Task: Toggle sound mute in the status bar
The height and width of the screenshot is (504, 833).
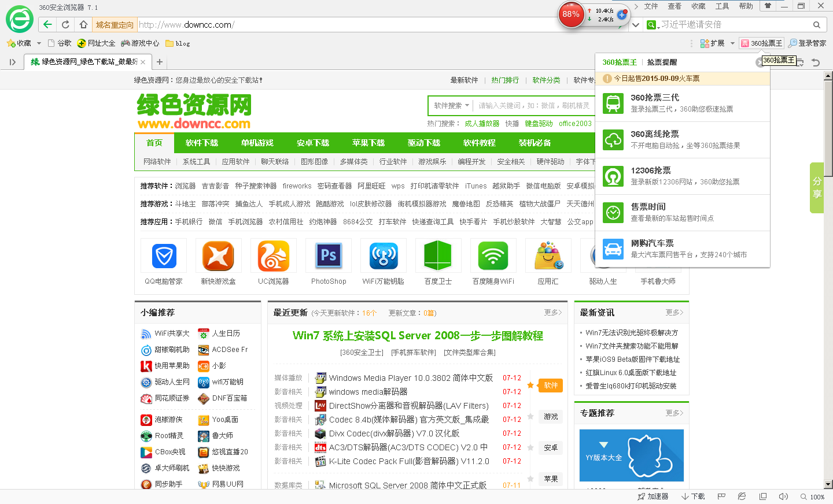Action: 783,496
